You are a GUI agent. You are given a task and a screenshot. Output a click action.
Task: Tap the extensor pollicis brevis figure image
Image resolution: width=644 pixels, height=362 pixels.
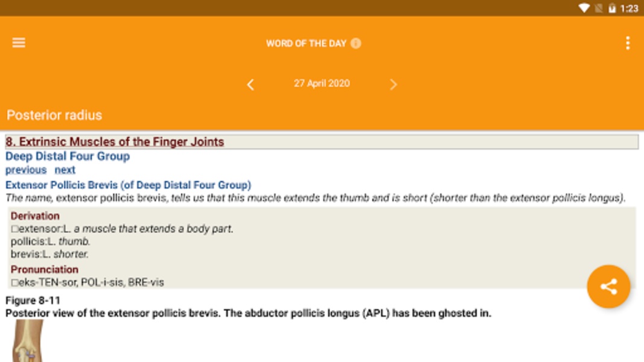pyautogui.click(x=28, y=341)
